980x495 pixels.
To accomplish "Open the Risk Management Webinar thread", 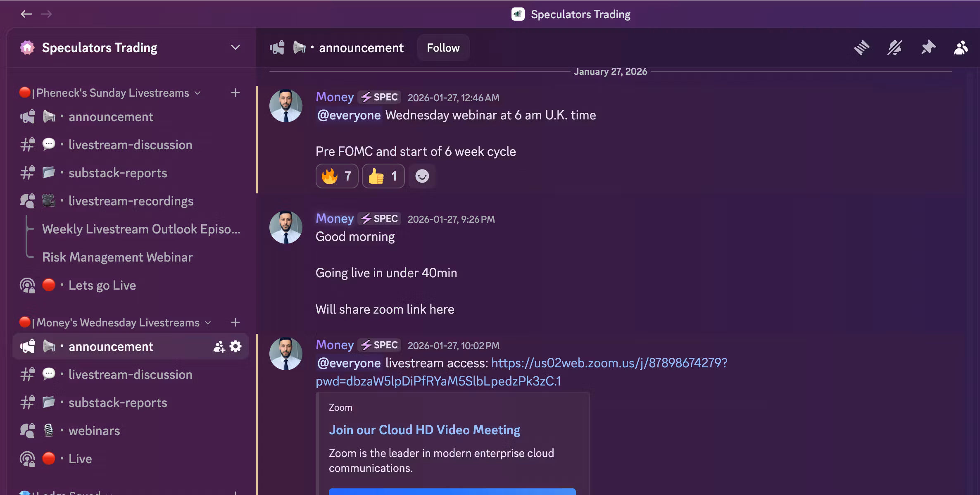I will (x=117, y=257).
